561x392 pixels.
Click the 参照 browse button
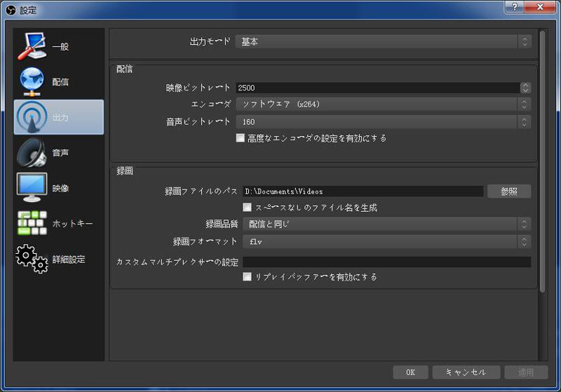pyautogui.click(x=509, y=191)
